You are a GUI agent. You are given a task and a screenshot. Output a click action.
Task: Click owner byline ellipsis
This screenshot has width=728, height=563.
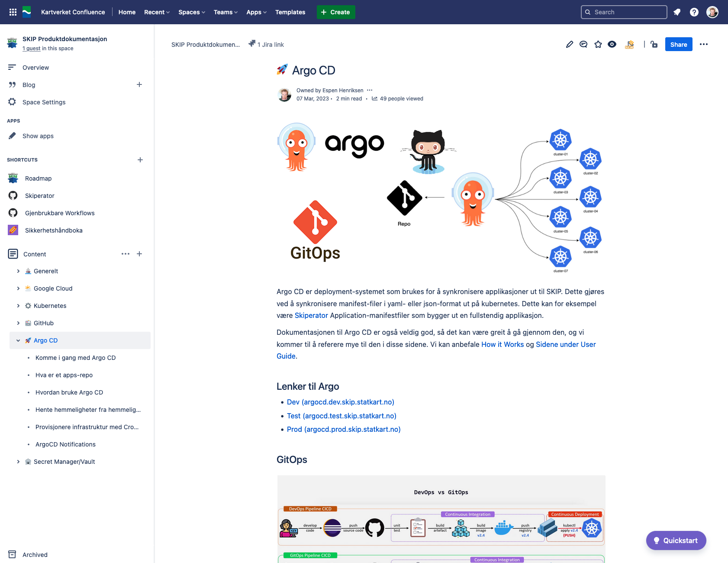tap(370, 90)
